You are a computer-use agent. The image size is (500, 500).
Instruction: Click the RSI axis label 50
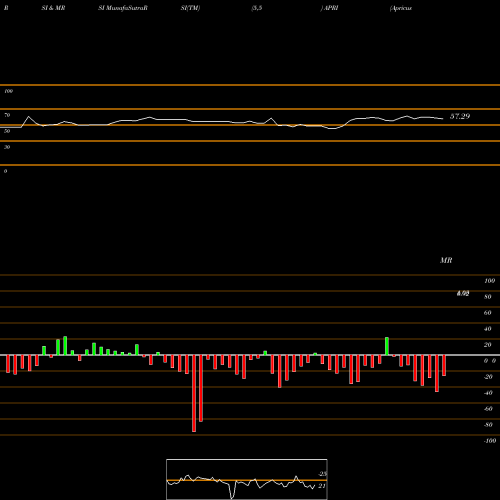click(x=7, y=131)
